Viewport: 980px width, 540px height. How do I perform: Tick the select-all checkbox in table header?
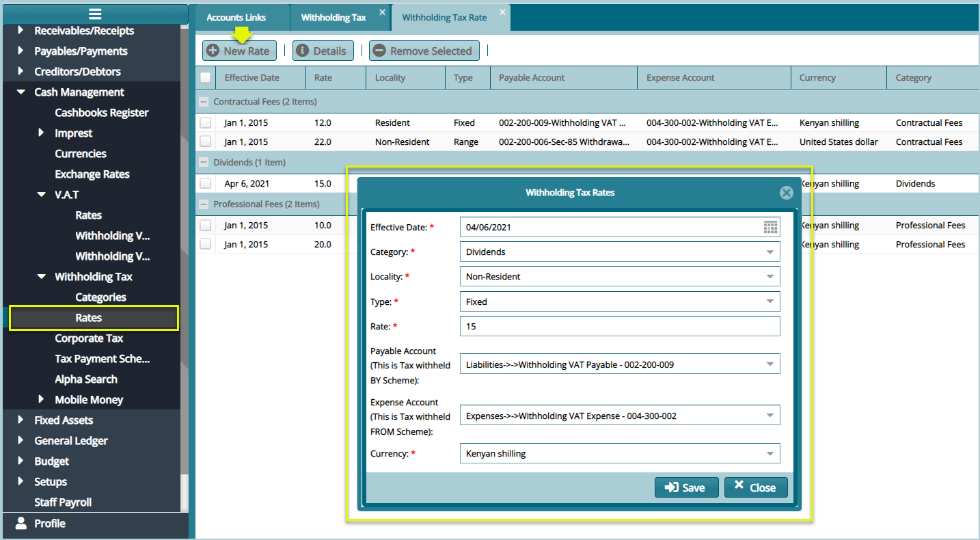pos(205,78)
